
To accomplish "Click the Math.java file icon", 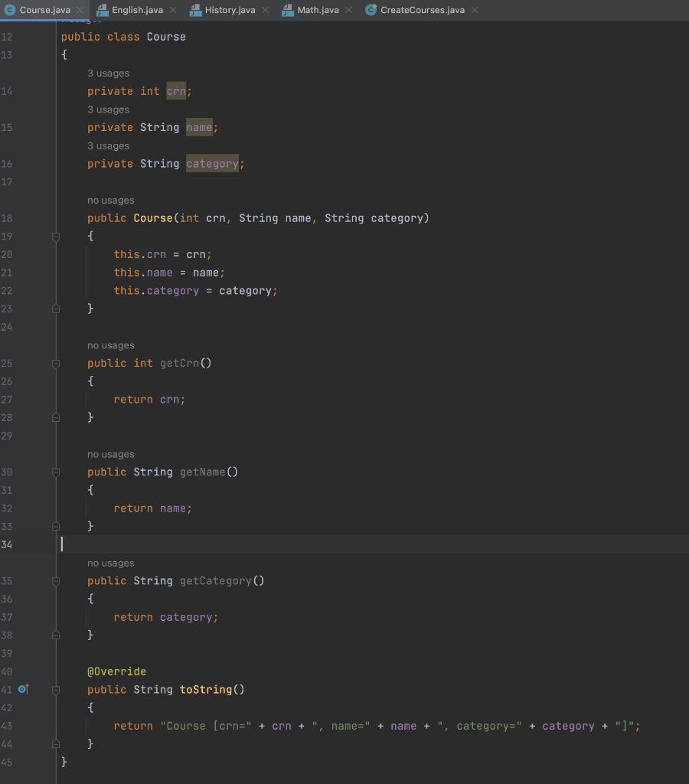I will 288,10.
